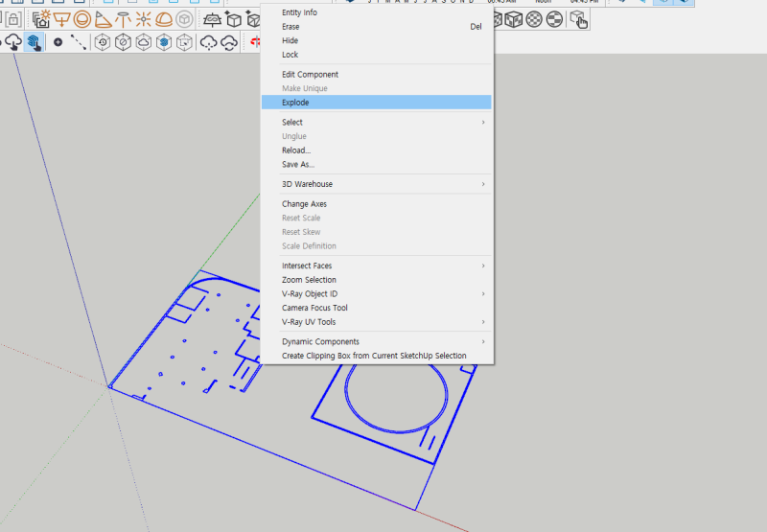The width and height of the screenshot is (767, 532).
Task: Select the V-Ray Spot Light tool
Action: [103, 19]
